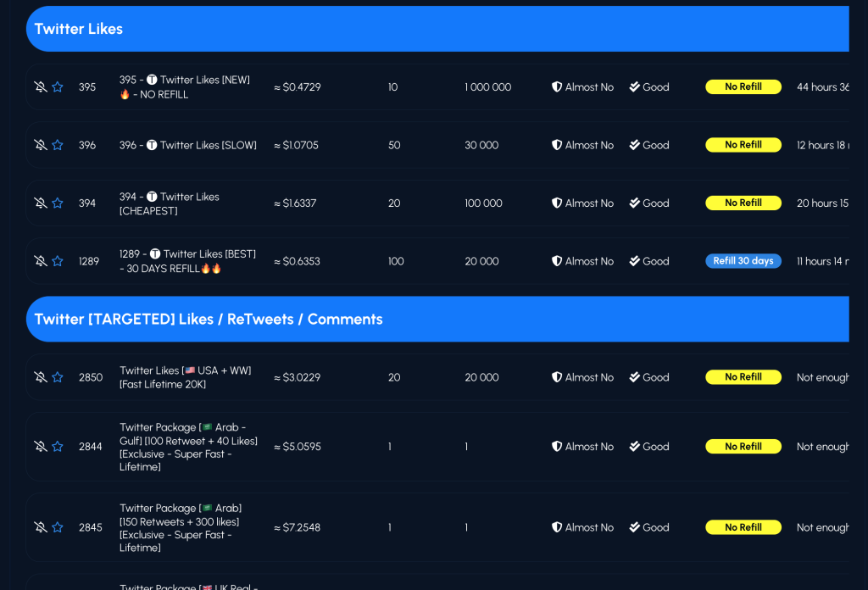Click No Refill badge in row 2845
Image resolution: width=868 pixels, height=590 pixels.
(743, 527)
